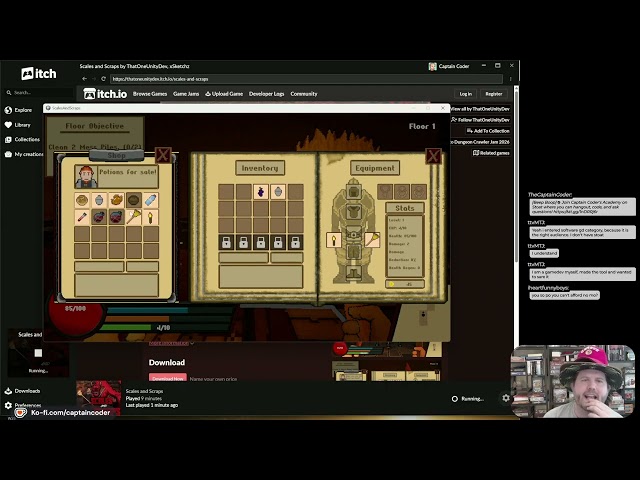
Task: Click the Dungeon Crawler Jam 2026 link
Action: pyautogui.click(x=480, y=142)
